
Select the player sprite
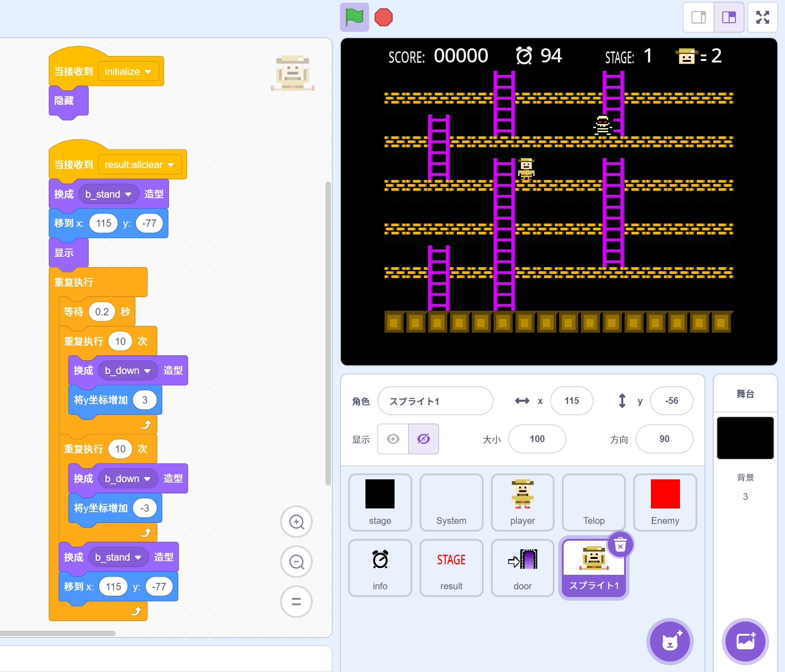(522, 502)
